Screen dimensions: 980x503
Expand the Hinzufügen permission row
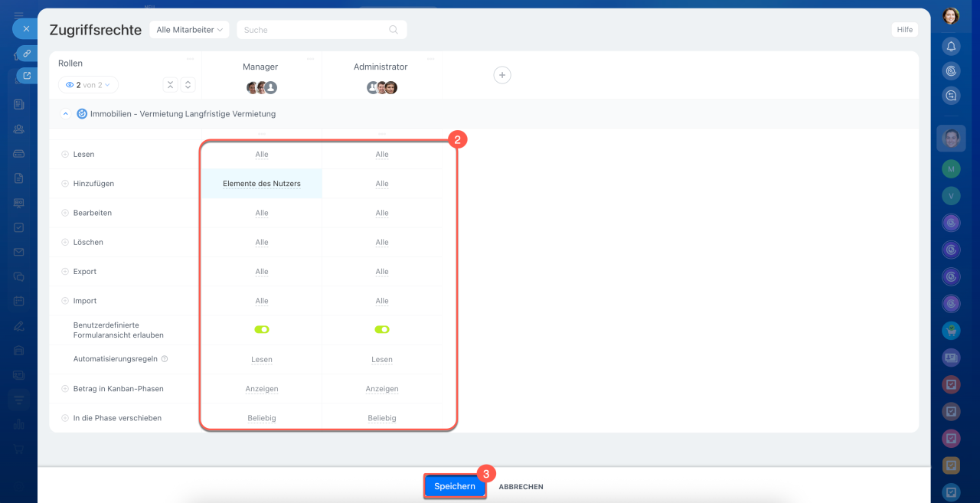(x=65, y=184)
